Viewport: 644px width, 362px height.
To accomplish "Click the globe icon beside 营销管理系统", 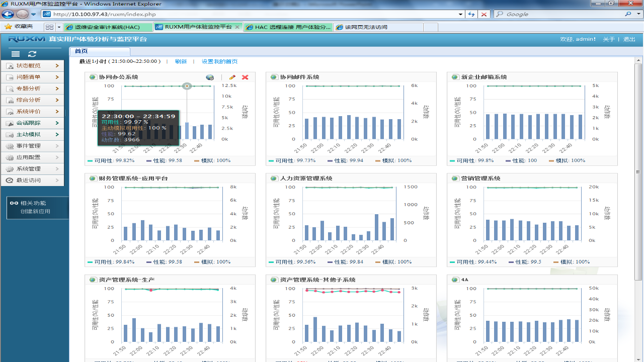I will click(455, 178).
